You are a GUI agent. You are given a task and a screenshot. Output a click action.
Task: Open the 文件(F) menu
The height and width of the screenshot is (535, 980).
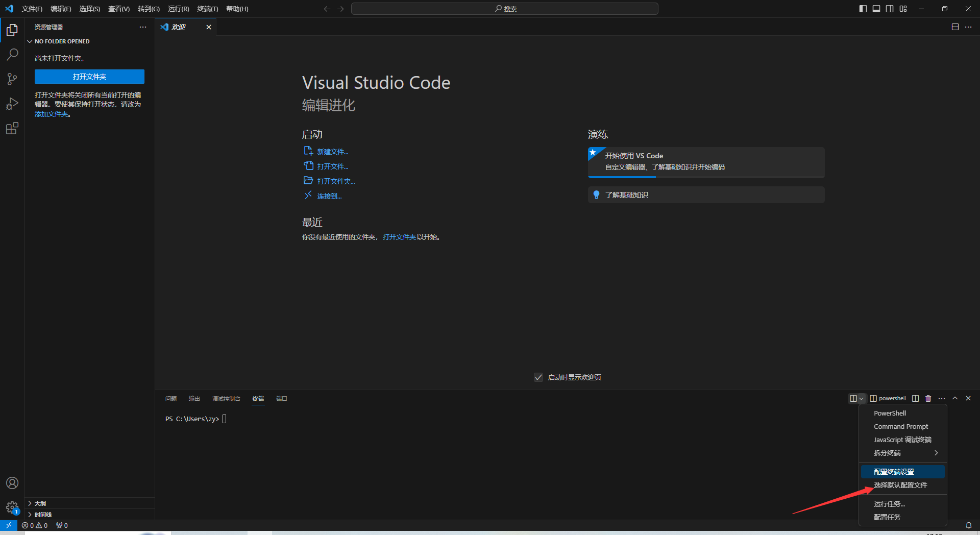click(x=32, y=9)
